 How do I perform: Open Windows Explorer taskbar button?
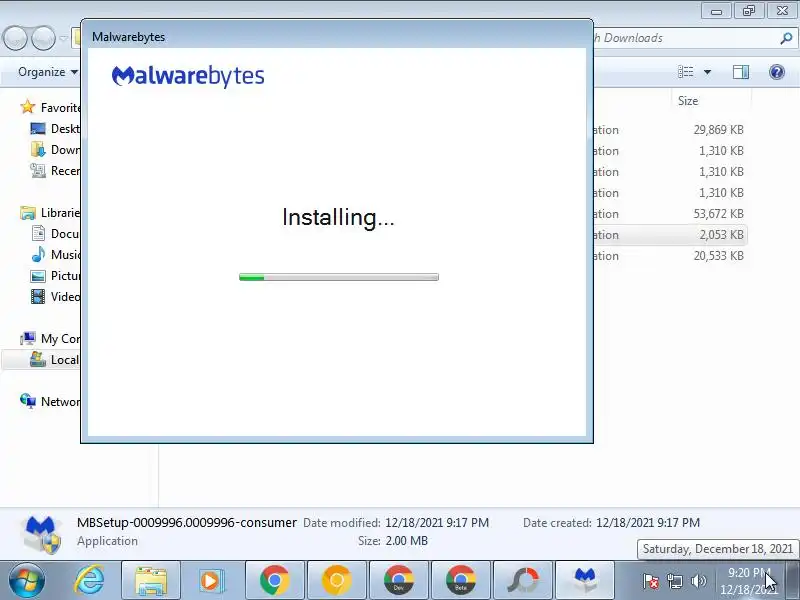[x=151, y=581]
